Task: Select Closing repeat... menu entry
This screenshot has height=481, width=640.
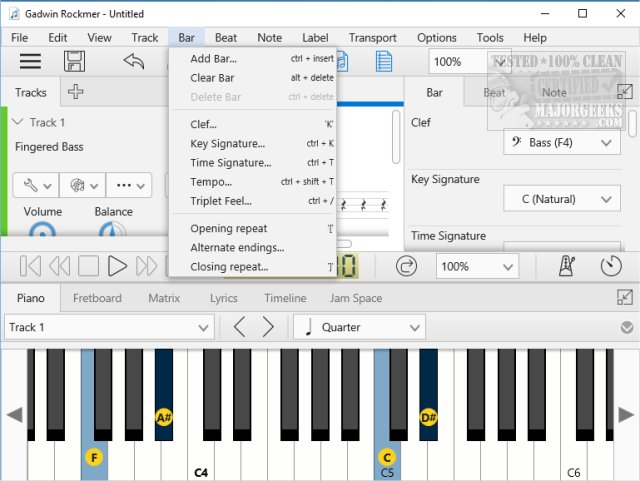Action: (253, 267)
